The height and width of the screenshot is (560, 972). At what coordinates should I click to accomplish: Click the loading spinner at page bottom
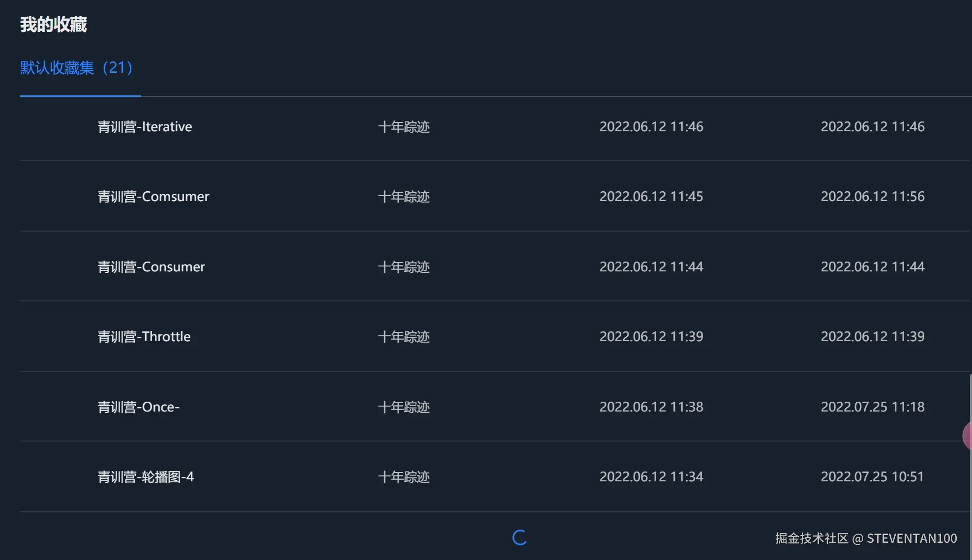coord(519,538)
